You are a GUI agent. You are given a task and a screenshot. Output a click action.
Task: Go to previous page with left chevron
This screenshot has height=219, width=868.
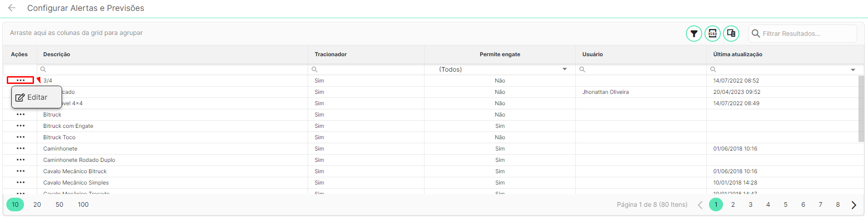[700, 205]
